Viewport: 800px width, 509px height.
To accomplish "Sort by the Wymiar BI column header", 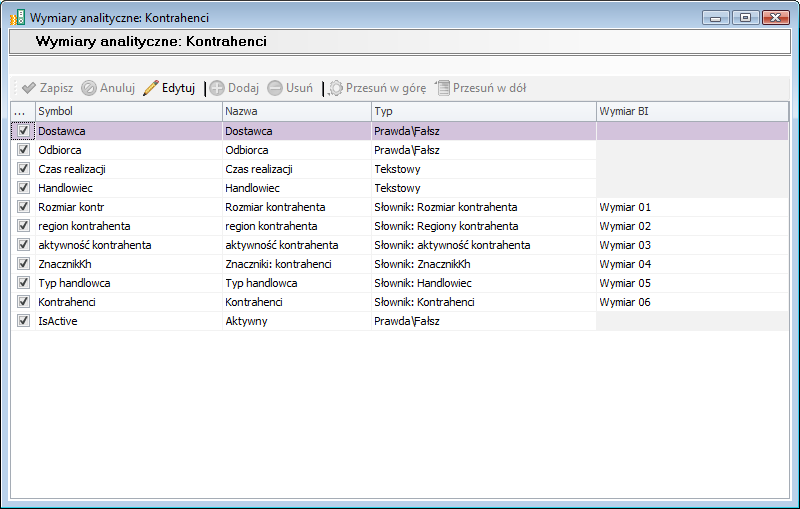I will tap(692, 111).
